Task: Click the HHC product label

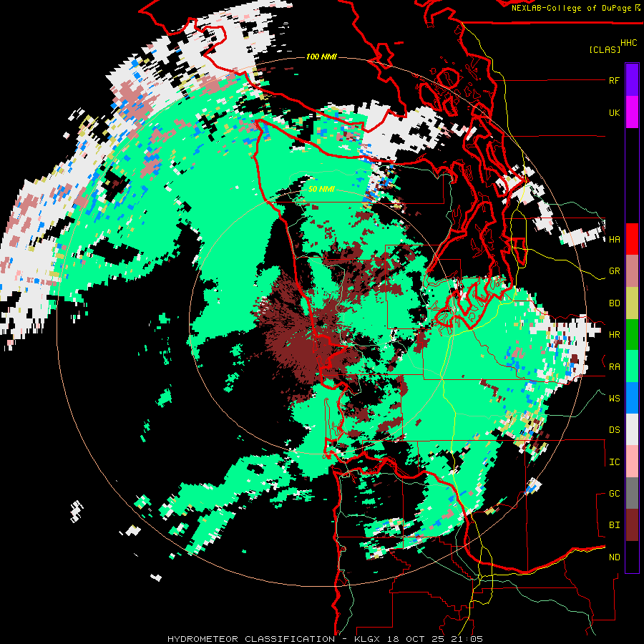Action: tap(628, 43)
